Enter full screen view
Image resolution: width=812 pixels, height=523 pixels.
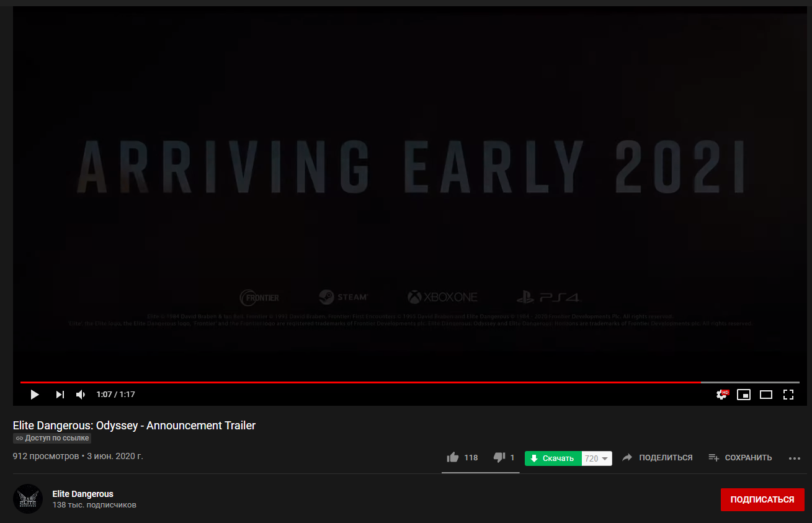(x=788, y=395)
